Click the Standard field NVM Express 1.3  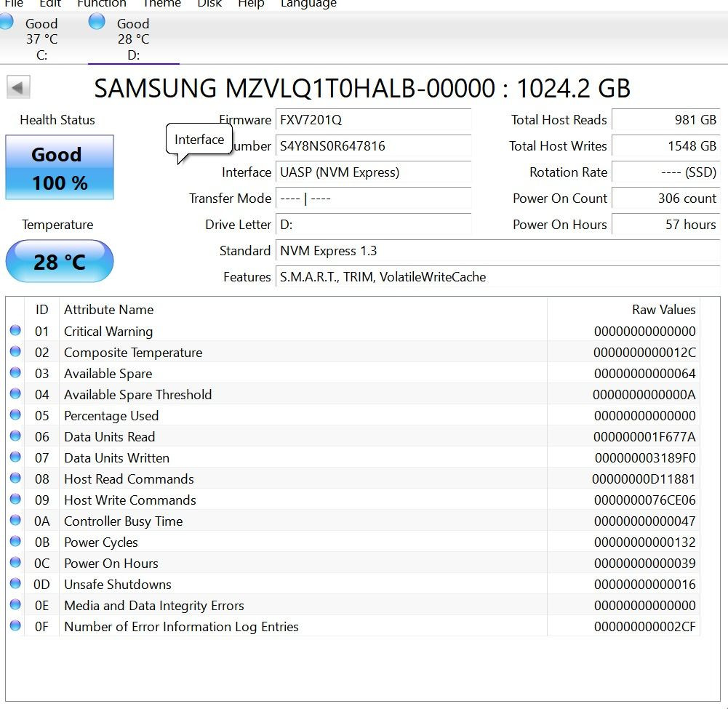(497, 251)
